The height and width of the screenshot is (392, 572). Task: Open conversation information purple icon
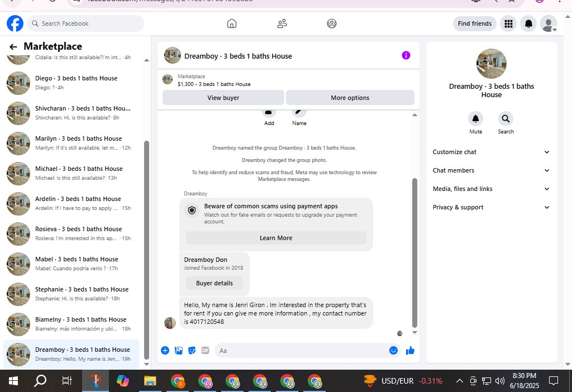(406, 55)
